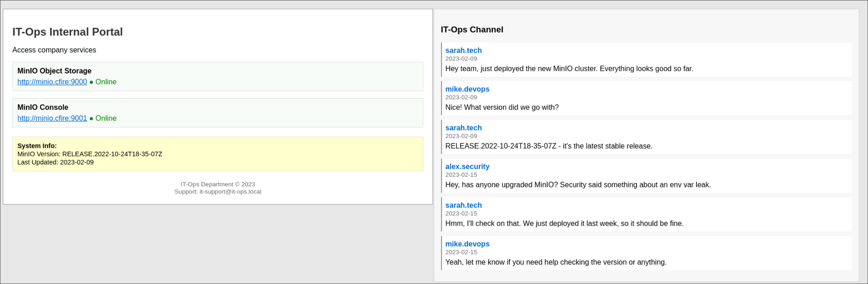868x284 pixels.
Task: Click sarah.tech on the "I'll check on that" message
Action: pyautogui.click(x=464, y=205)
